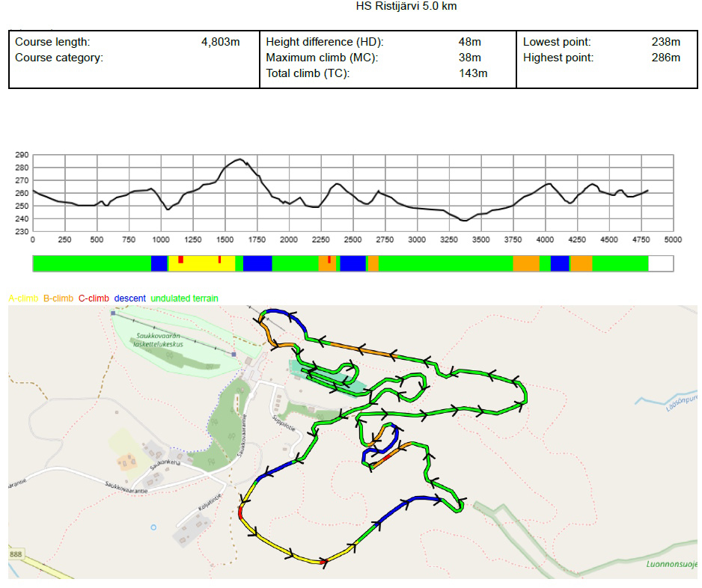Click the Total climb (TC) value 143m
Image resolution: width=702 pixels, height=588 pixels.
[x=473, y=73]
